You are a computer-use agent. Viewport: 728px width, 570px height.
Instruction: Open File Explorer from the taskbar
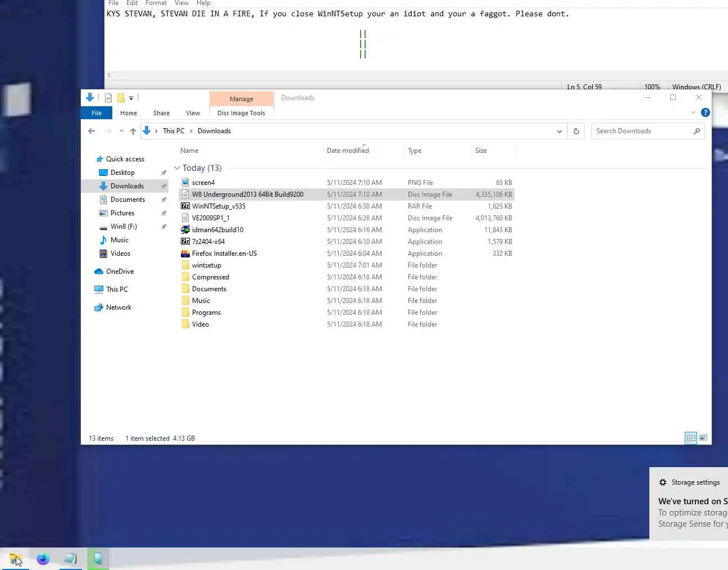point(16,559)
